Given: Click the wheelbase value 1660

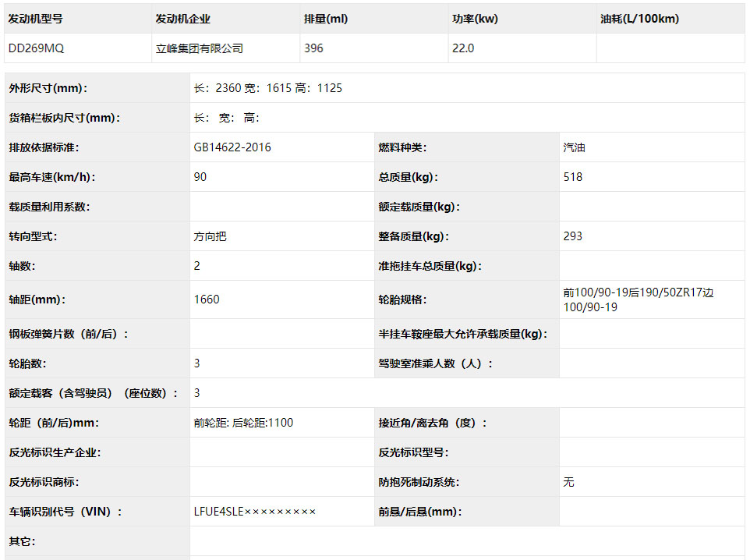Looking at the screenshot, I should (207, 299).
